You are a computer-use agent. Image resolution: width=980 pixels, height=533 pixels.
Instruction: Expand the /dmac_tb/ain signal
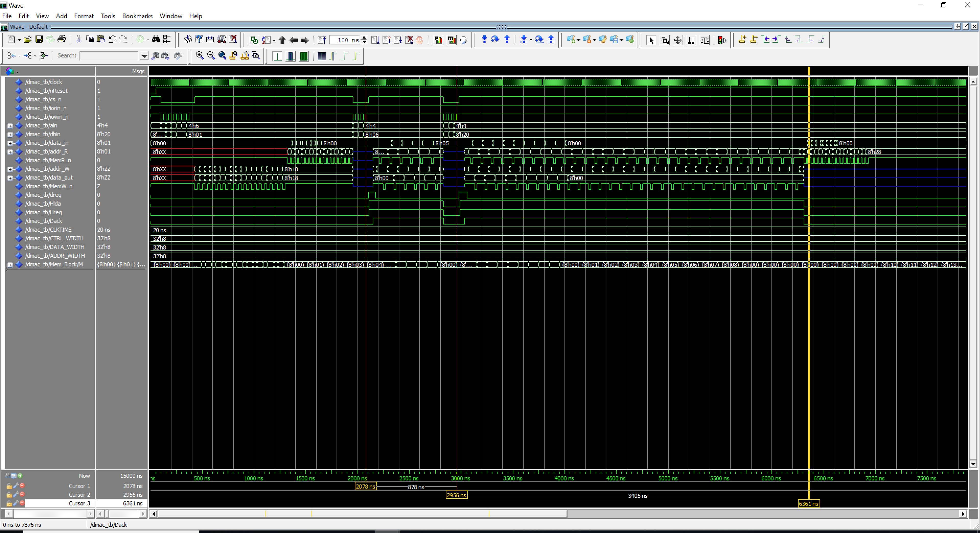coord(10,126)
